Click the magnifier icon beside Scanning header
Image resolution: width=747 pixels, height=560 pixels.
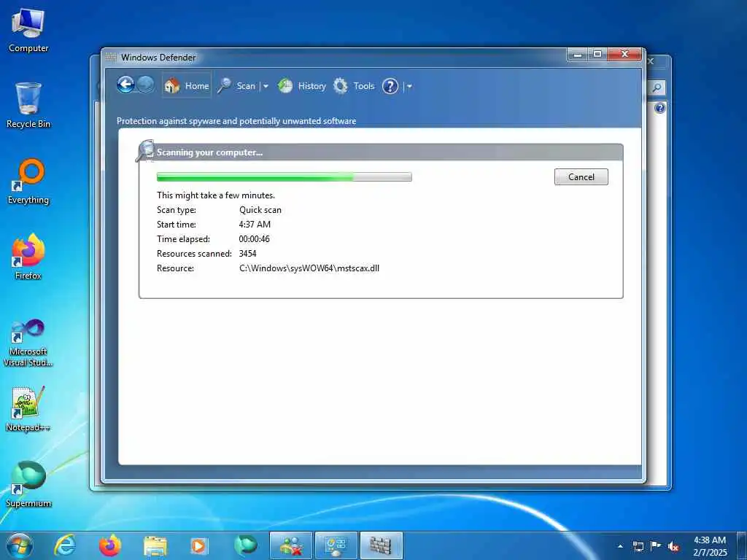[x=145, y=150]
